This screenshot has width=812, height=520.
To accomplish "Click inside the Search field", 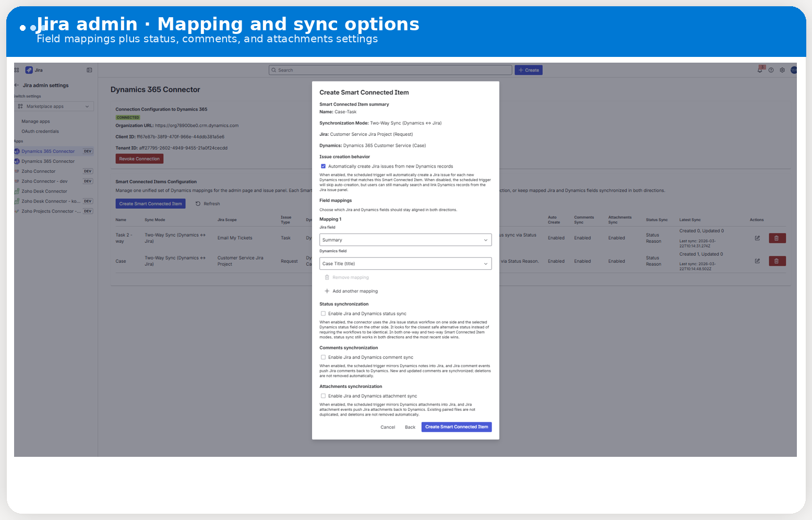I will coord(390,69).
